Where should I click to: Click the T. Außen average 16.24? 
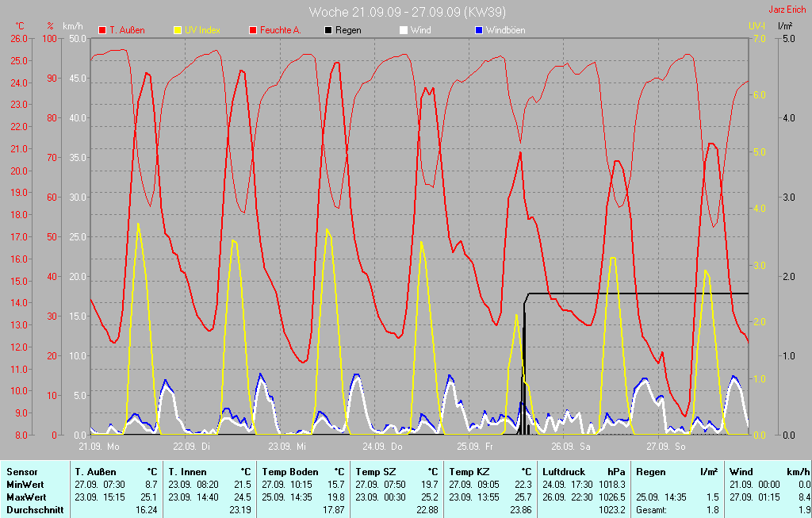coord(147,510)
